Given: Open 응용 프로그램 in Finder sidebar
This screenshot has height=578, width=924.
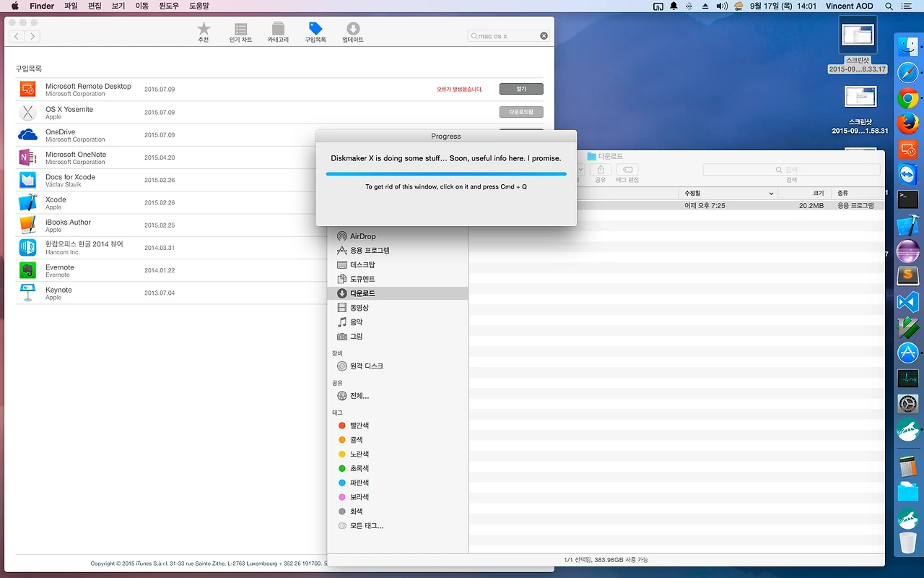Looking at the screenshot, I should (x=397, y=250).
